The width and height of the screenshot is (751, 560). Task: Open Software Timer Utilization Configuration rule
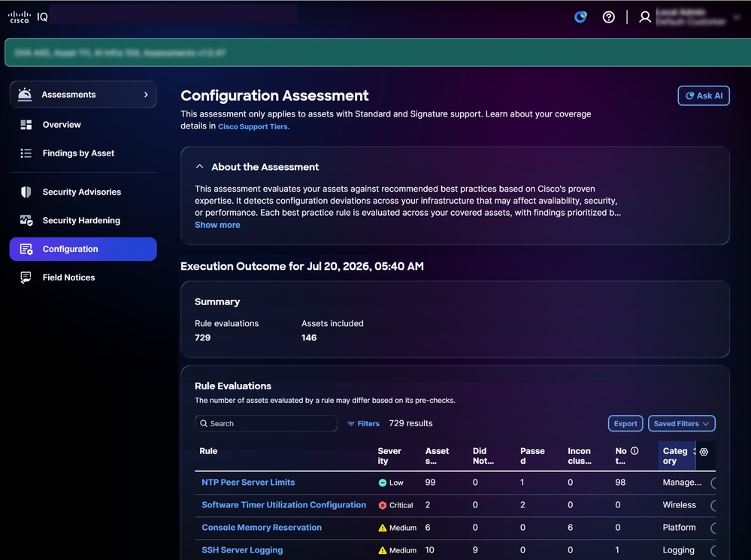283,505
